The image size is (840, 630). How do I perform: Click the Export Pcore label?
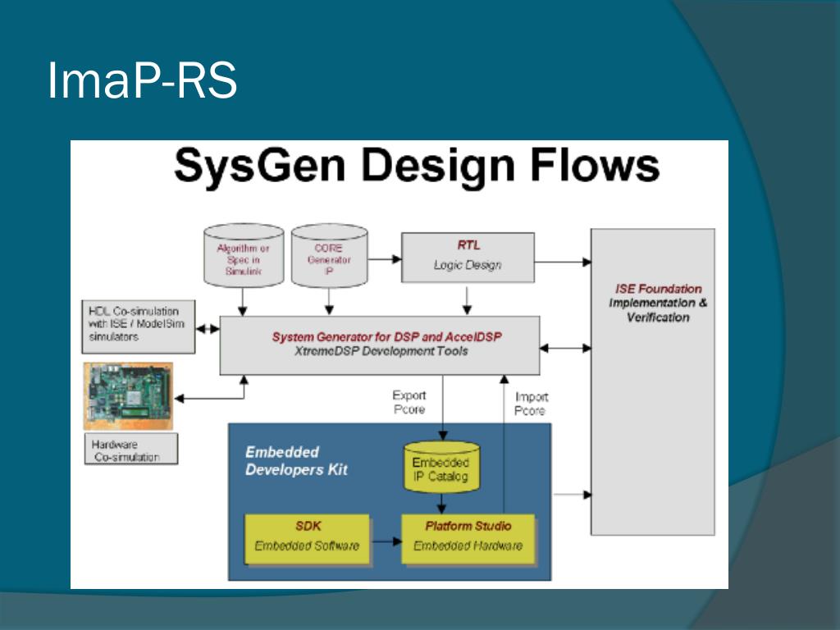(409, 402)
